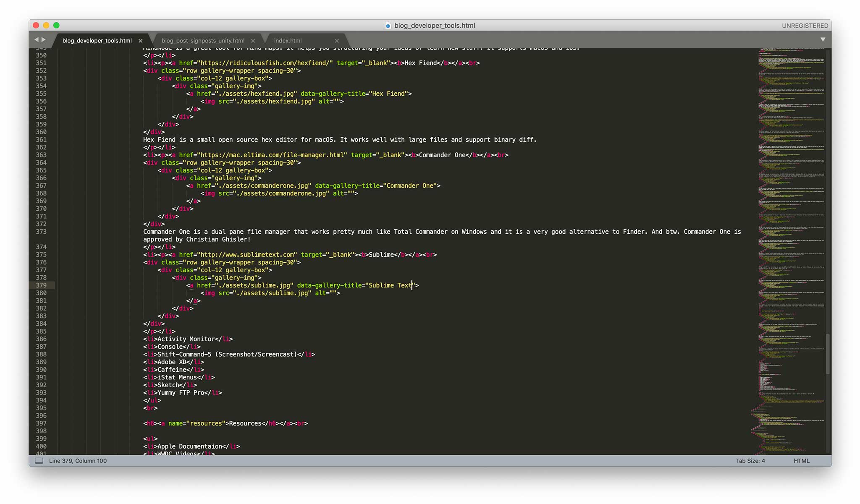The image size is (860, 504).
Task: Switch to blog_post_signposts_unity.html tab
Action: (203, 41)
